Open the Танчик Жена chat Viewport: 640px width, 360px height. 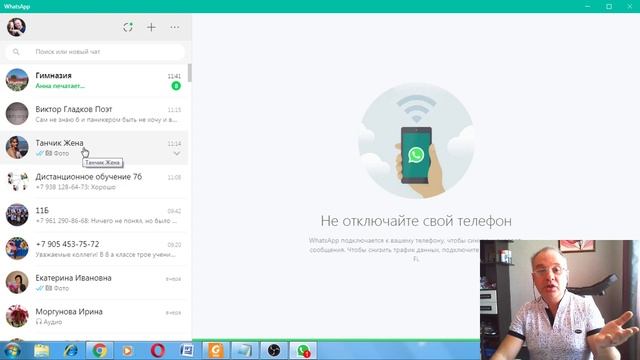pyautogui.click(x=94, y=148)
